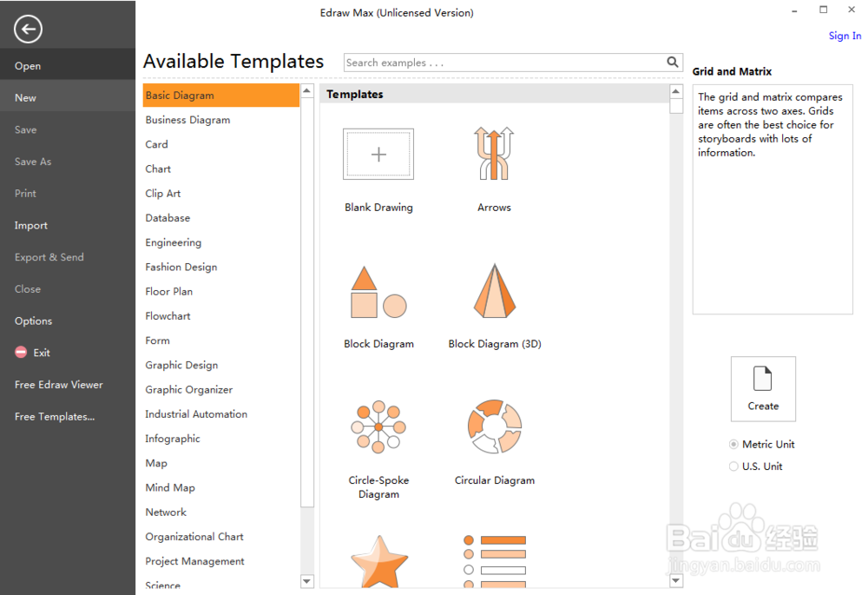Image resolution: width=868 pixels, height=595 pixels.
Task: Click the Circular Diagram label
Action: pyautogui.click(x=495, y=480)
